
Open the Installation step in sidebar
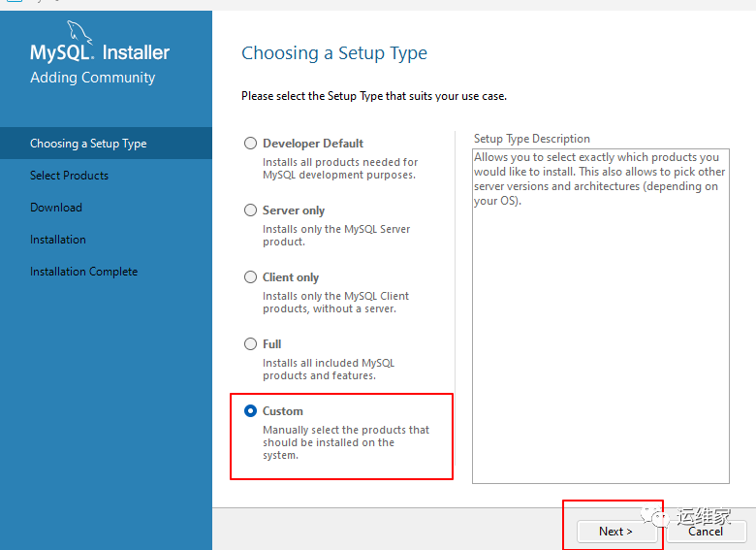pyautogui.click(x=58, y=240)
